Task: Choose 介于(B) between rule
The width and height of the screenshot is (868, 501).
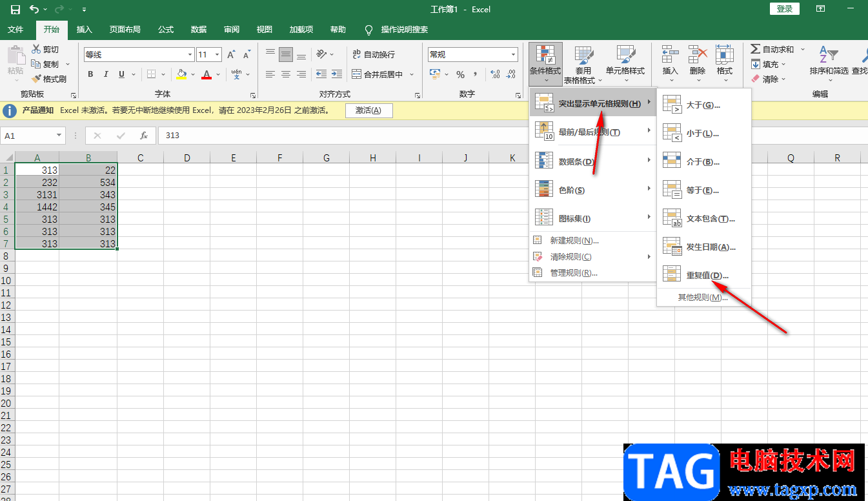Action: pyautogui.click(x=704, y=161)
